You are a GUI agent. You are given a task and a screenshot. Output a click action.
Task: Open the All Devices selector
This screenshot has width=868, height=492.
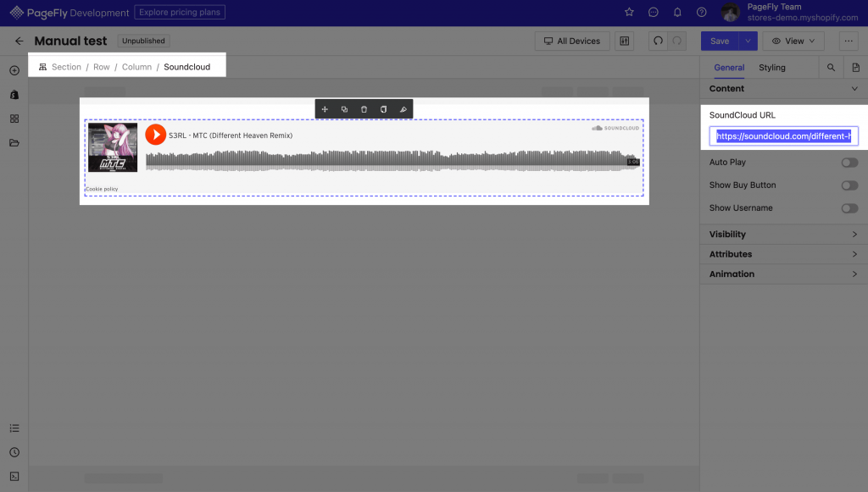pos(572,41)
